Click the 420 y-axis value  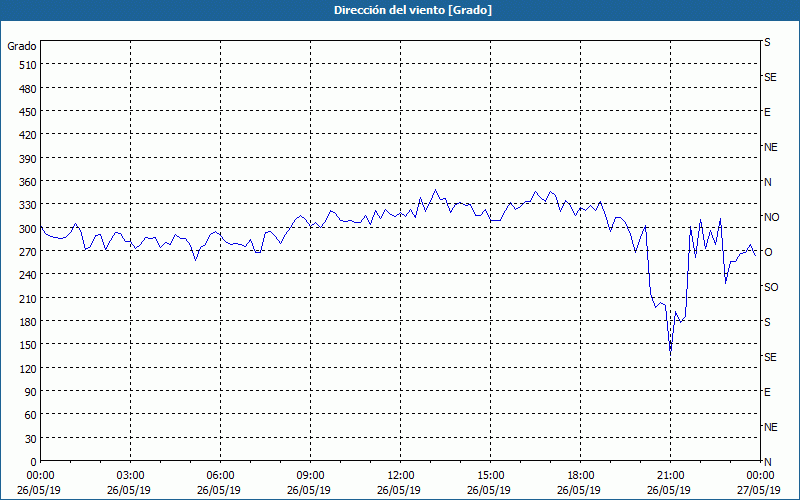[28, 135]
